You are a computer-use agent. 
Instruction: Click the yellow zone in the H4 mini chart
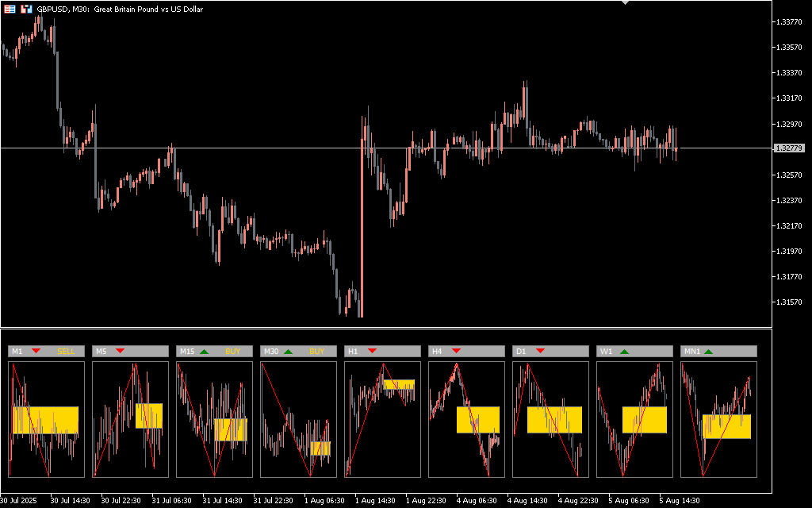[477, 420]
